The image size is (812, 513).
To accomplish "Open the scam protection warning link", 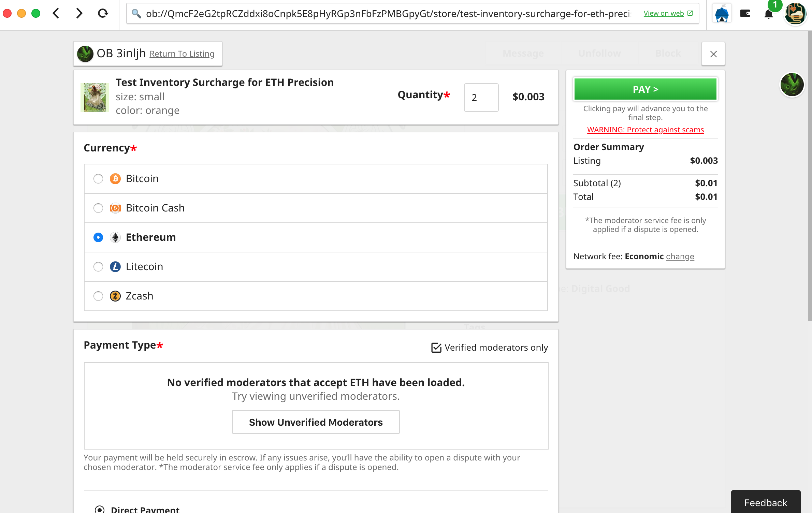I will [645, 130].
